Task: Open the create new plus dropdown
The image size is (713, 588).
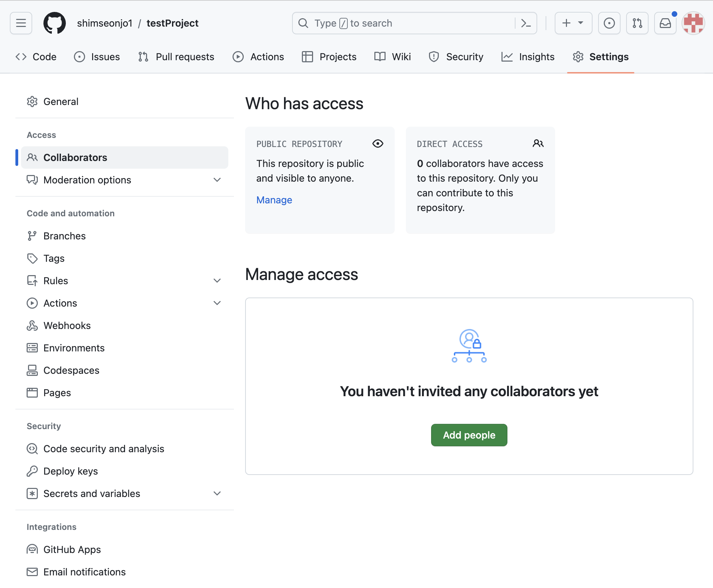Action: click(x=573, y=23)
